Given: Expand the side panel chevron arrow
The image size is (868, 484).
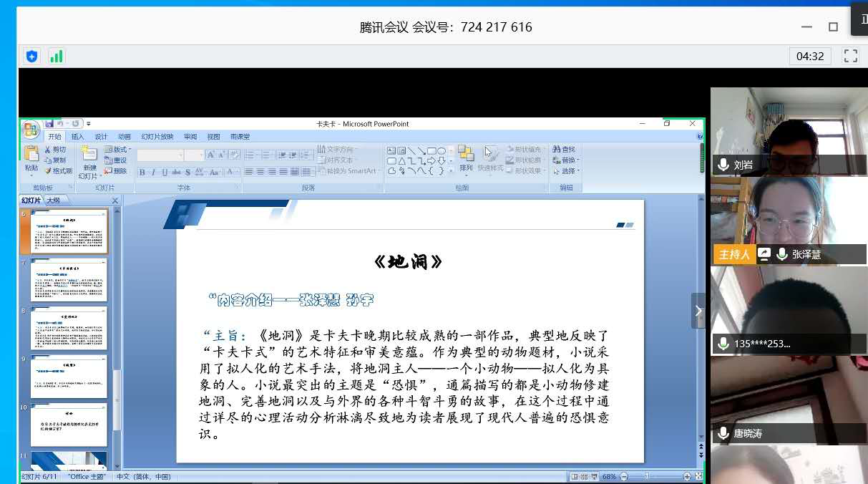Looking at the screenshot, I should [698, 311].
